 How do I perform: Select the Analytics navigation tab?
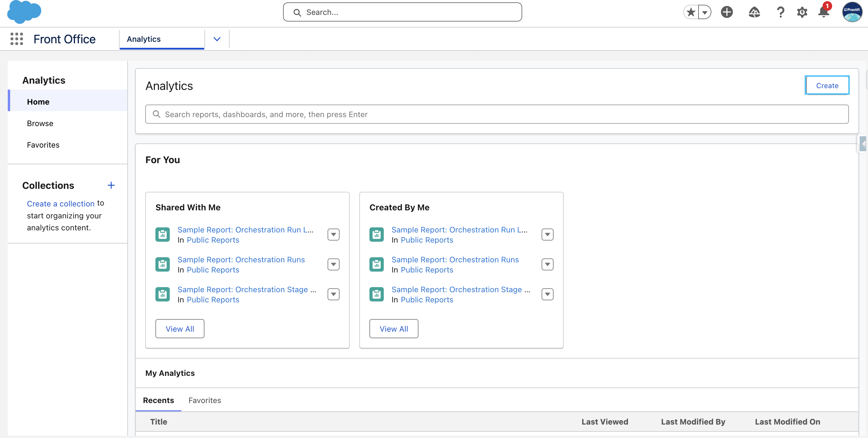(x=162, y=39)
